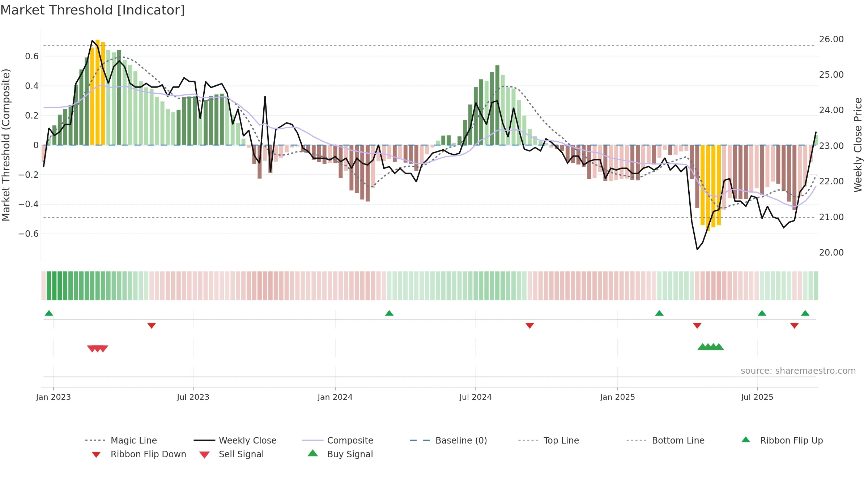The height and width of the screenshot is (488, 868).
Task: Click the Market Threshold (Composite) axis title
Action: (x=6, y=145)
